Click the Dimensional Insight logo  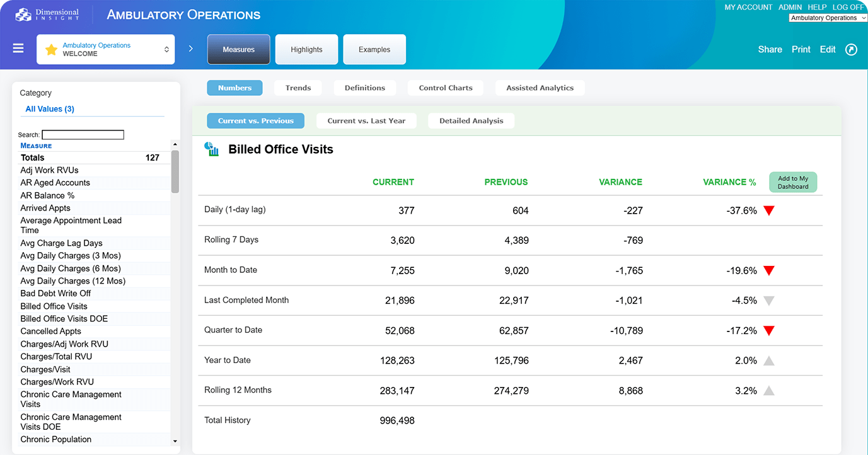tap(47, 14)
